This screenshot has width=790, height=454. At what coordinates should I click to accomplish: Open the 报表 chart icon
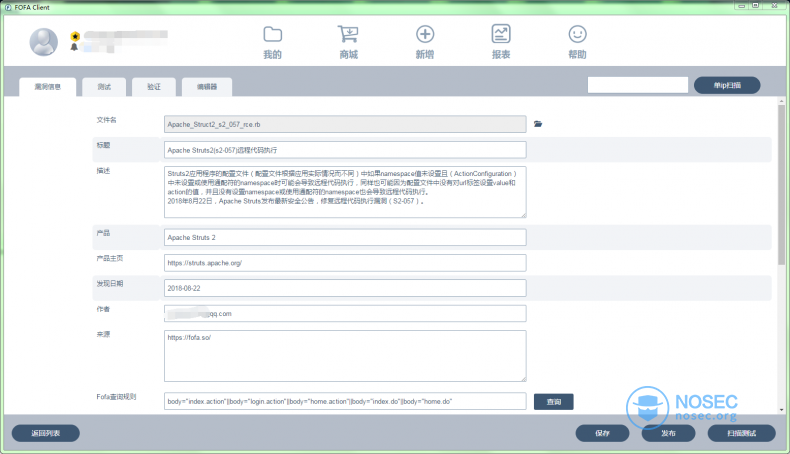tap(501, 34)
